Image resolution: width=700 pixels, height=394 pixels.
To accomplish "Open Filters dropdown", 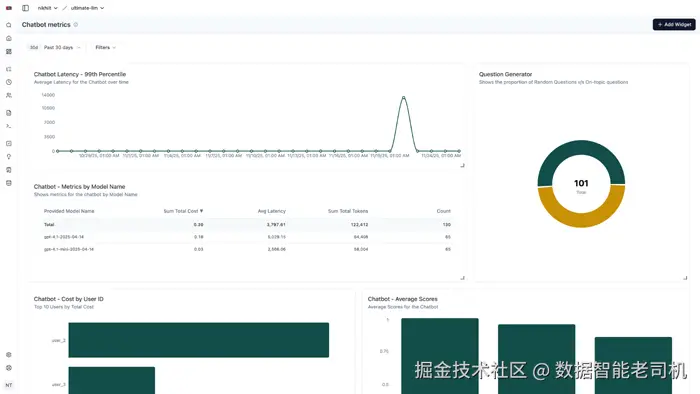I will click(x=106, y=47).
